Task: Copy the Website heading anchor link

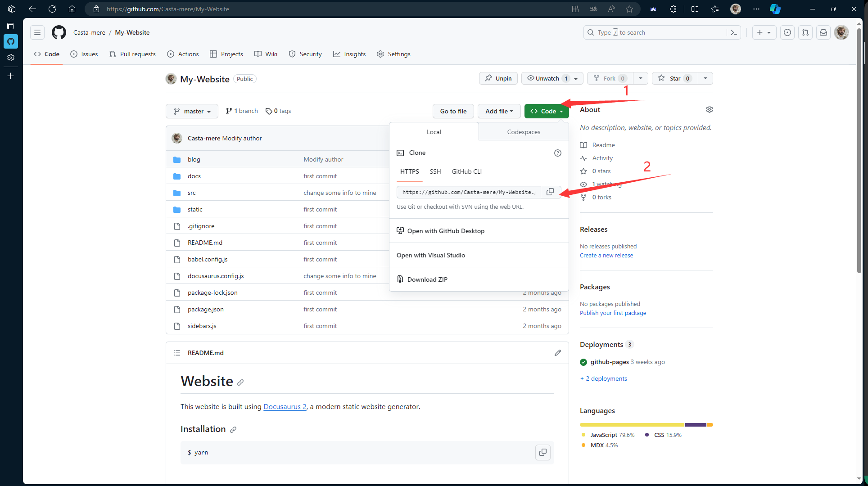Action: tap(240, 382)
